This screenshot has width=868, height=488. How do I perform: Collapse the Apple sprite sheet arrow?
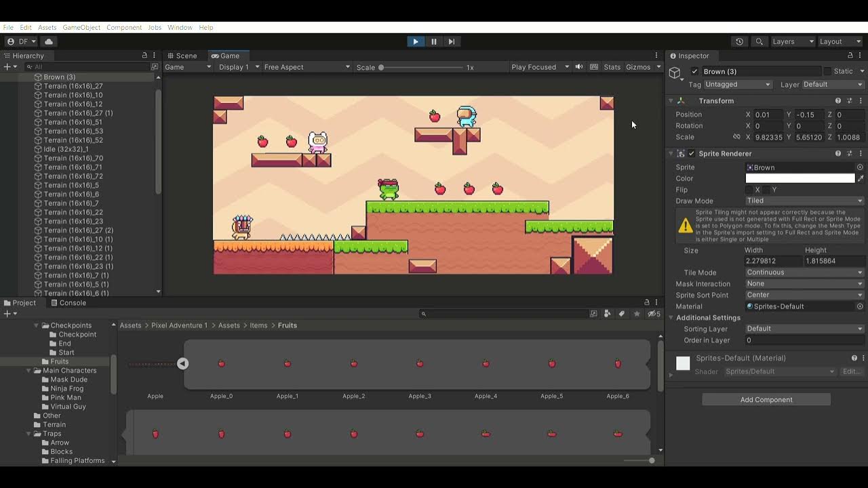(182, 364)
